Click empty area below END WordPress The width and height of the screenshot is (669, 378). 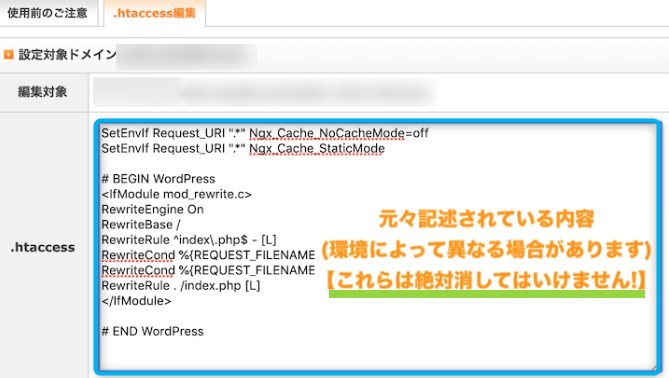click(x=375, y=355)
